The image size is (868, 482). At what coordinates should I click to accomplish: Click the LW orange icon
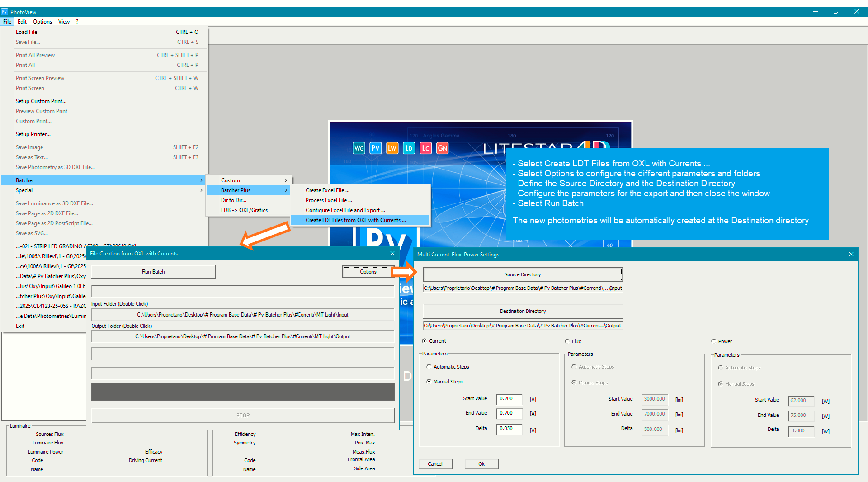[x=392, y=148]
